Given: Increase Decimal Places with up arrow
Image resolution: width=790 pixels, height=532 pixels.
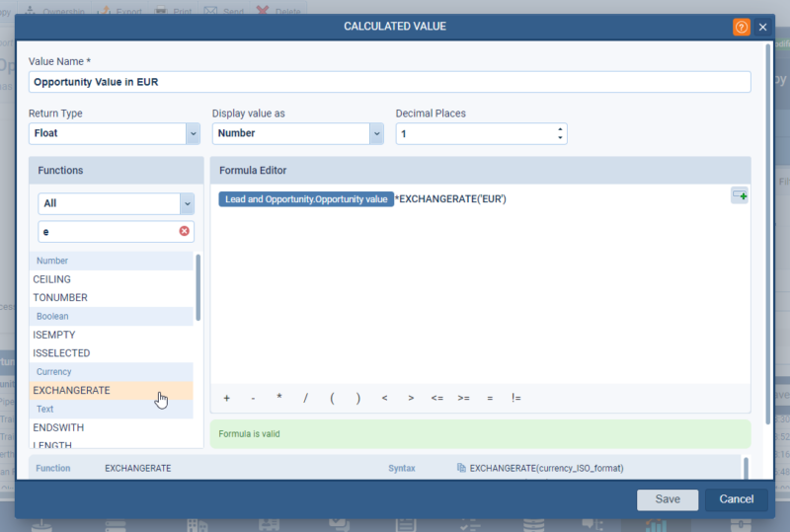Looking at the screenshot, I should point(560,129).
